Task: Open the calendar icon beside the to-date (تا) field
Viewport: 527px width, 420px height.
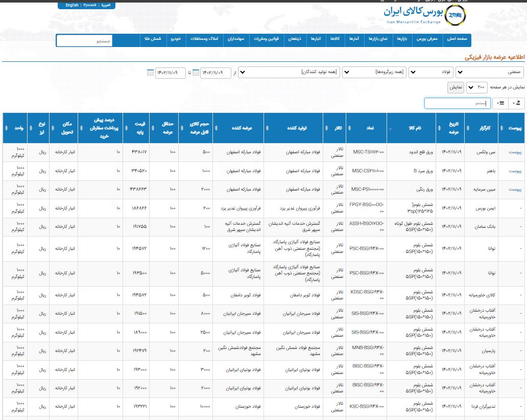Action: pyautogui.click(x=150, y=73)
